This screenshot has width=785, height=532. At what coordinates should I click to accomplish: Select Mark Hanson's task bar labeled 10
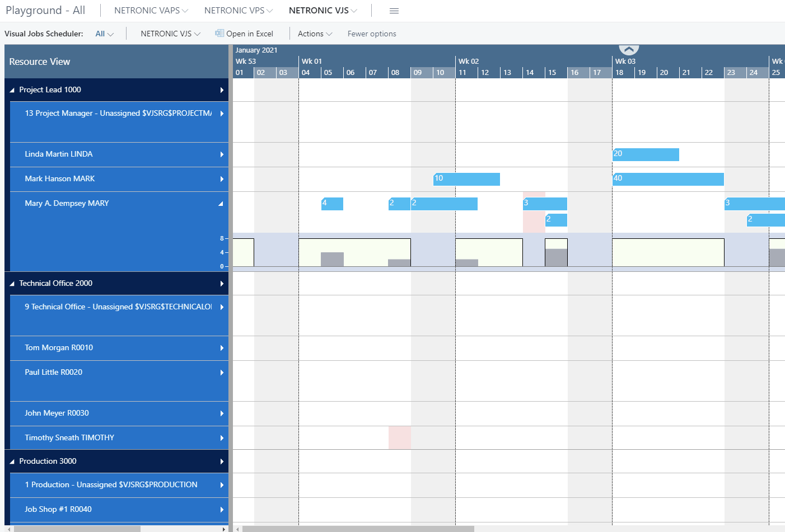pyautogui.click(x=466, y=179)
